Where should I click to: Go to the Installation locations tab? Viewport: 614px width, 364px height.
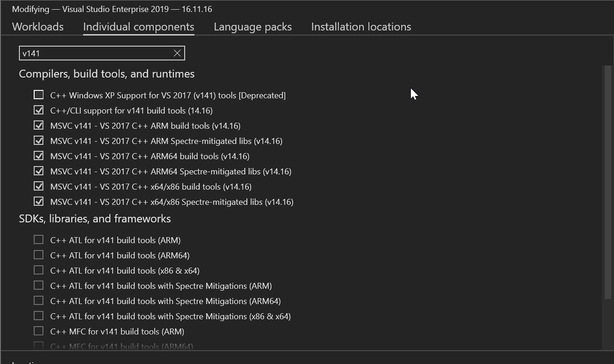pyautogui.click(x=361, y=27)
